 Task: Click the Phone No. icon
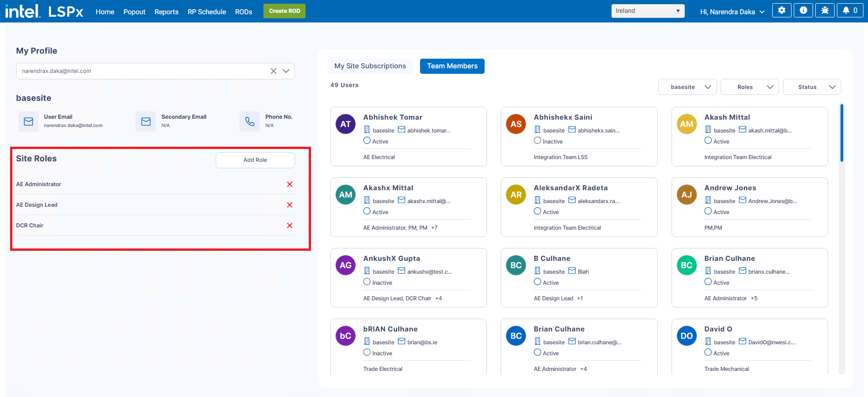click(250, 121)
